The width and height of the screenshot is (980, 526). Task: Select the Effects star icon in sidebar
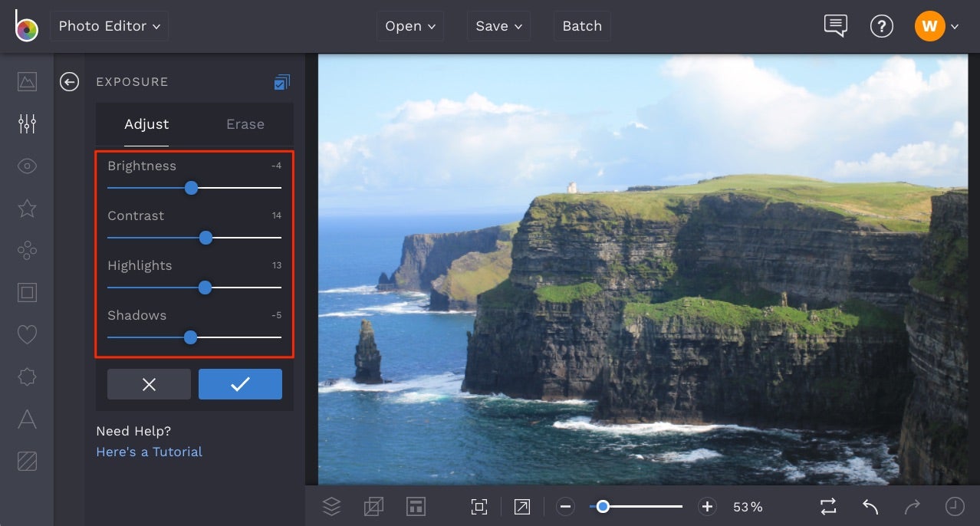coord(27,208)
